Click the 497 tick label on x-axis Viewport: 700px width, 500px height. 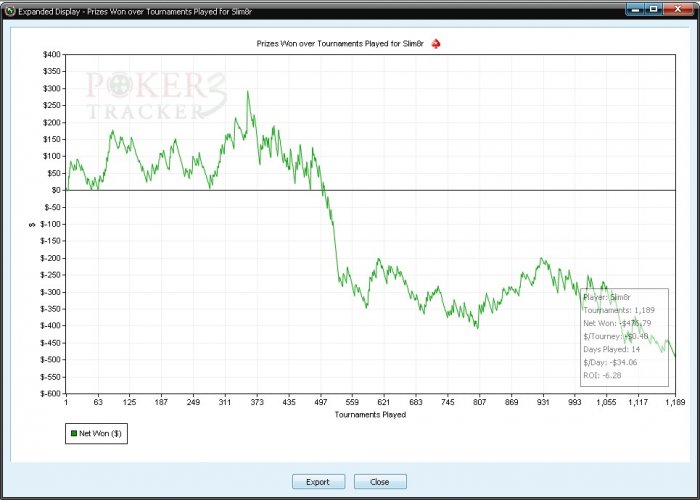(x=321, y=402)
